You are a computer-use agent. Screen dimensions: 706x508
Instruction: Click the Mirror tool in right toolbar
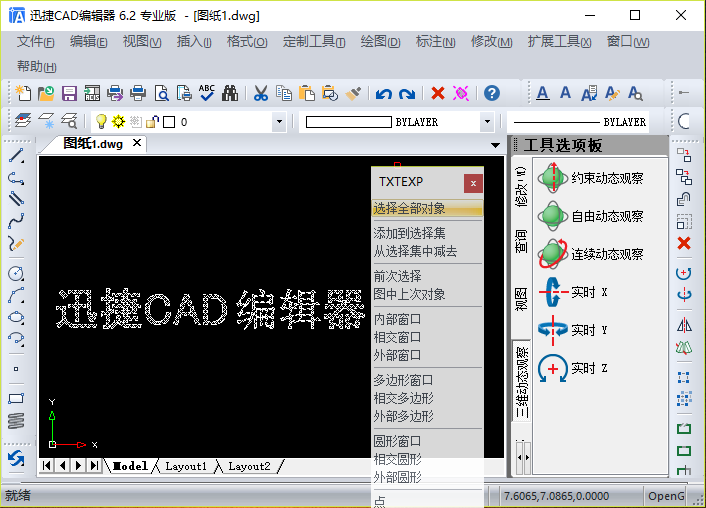point(684,325)
